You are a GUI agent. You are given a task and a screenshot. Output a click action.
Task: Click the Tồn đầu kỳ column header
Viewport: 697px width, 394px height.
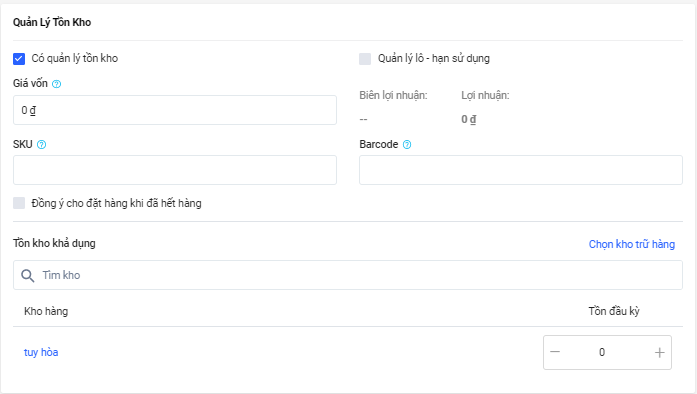614,311
